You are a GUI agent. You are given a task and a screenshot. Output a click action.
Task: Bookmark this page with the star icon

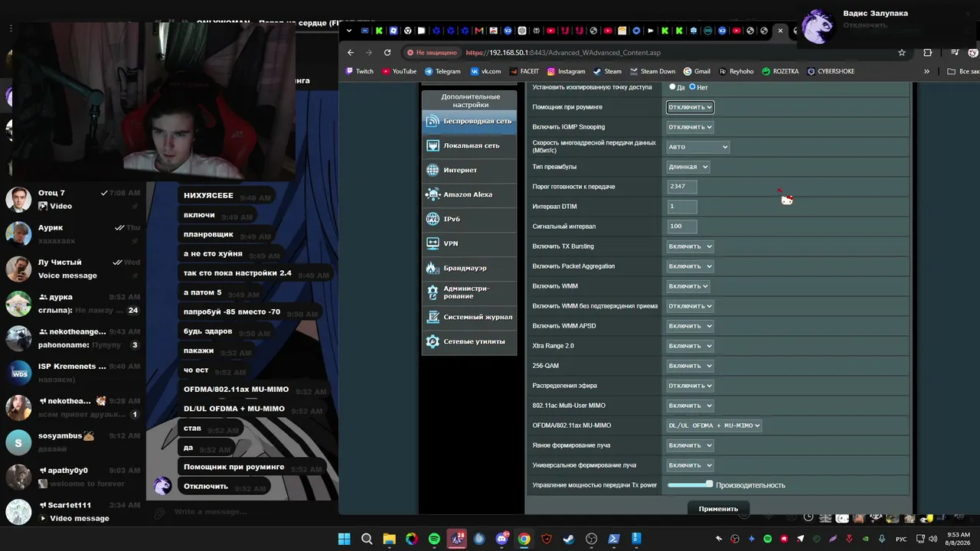tap(902, 52)
